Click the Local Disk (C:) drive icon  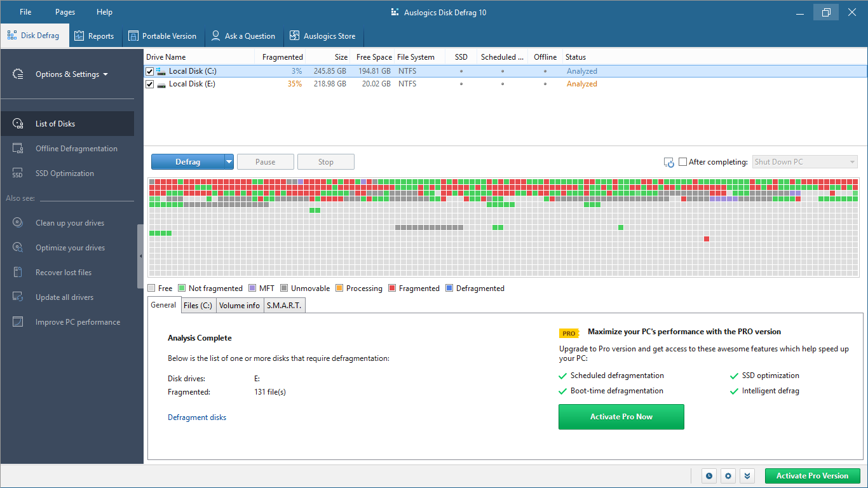pyautogui.click(x=161, y=72)
